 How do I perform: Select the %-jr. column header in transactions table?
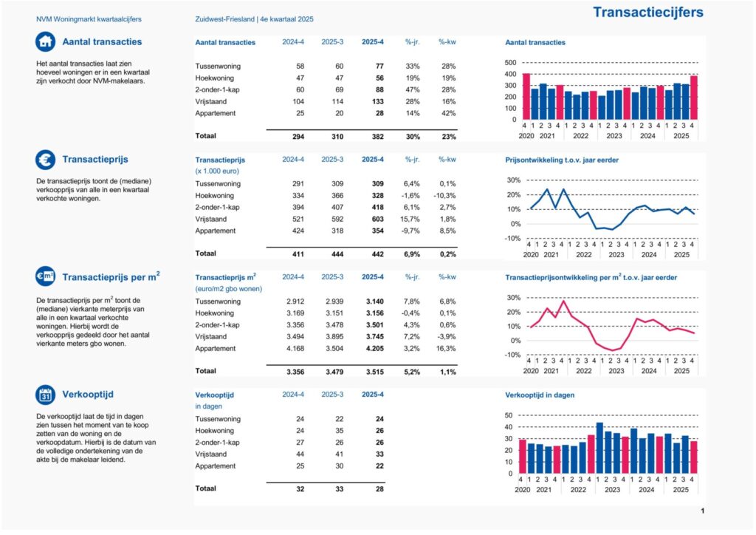pos(412,42)
